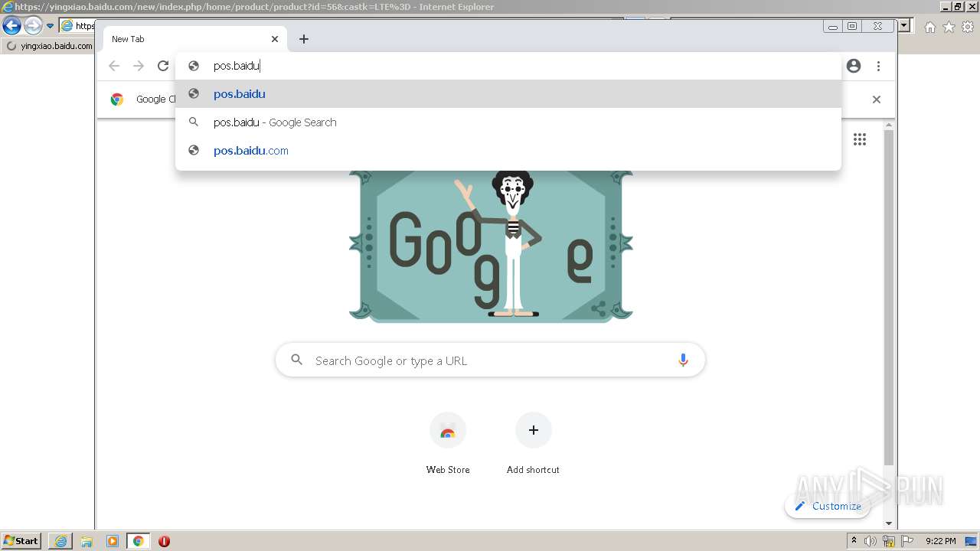The height and width of the screenshot is (551, 980).
Task: Click the address bar containing pos.baidu
Action: [509, 66]
